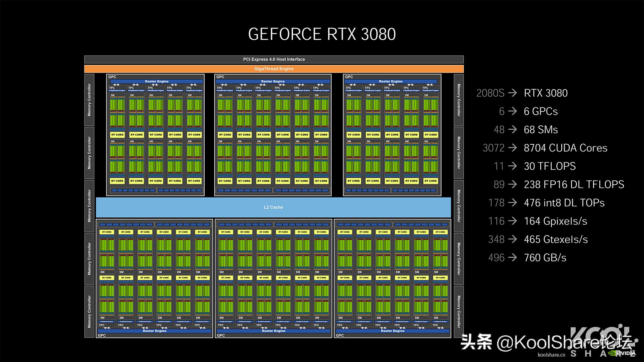Toggle the PCI Express 4.0 Host Interface bar
The height and width of the screenshot is (362, 644).
273,59
